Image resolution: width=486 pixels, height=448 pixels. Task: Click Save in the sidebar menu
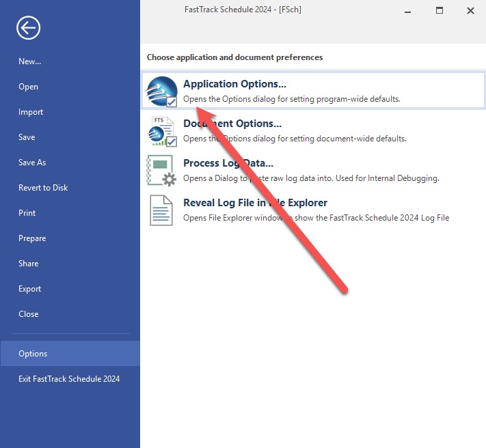point(27,137)
